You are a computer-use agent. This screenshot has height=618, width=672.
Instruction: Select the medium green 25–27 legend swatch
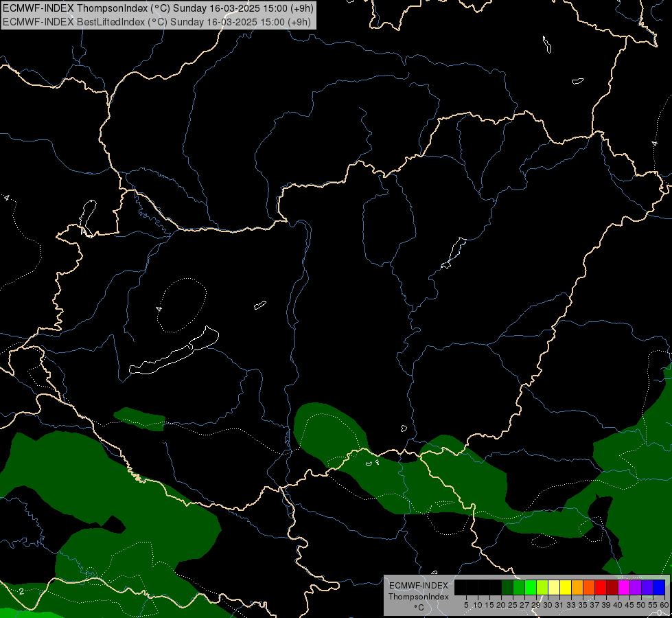pyautogui.click(x=519, y=587)
